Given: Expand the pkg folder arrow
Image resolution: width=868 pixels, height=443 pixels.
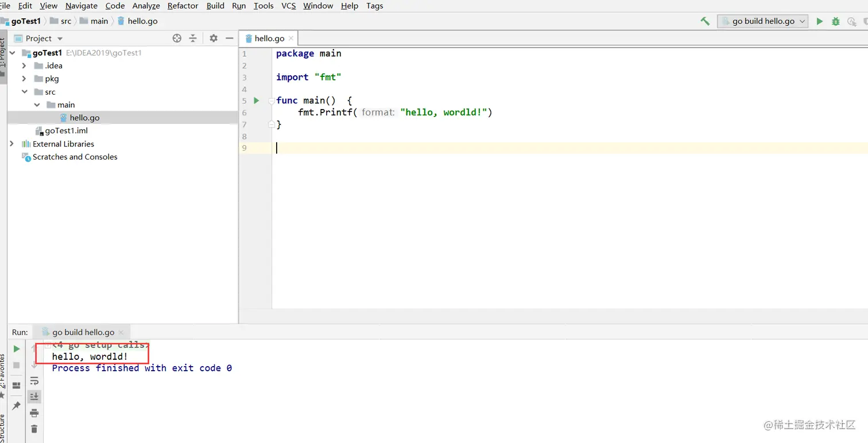Looking at the screenshot, I should pyautogui.click(x=24, y=79).
